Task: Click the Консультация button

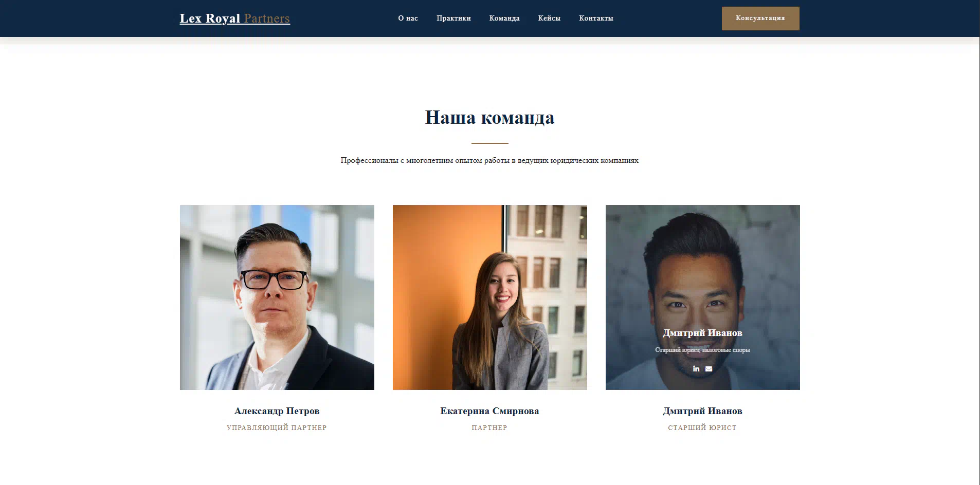Action: click(760, 18)
